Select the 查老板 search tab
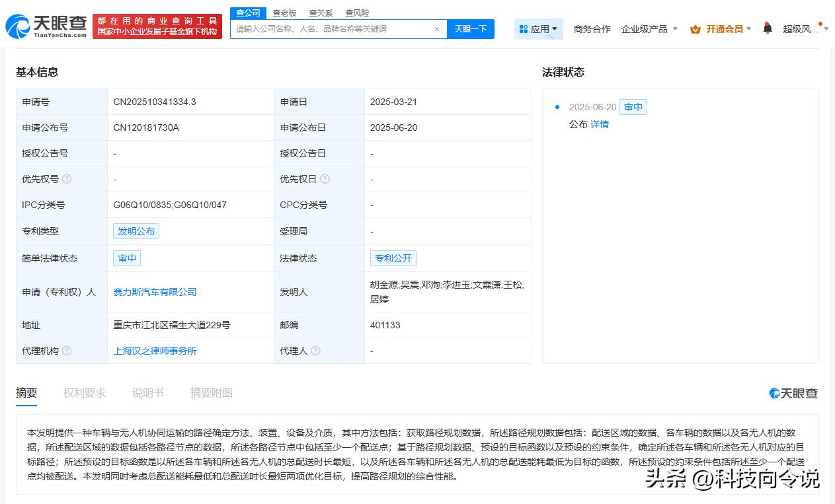 pyautogui.click(x=285, y=13)
